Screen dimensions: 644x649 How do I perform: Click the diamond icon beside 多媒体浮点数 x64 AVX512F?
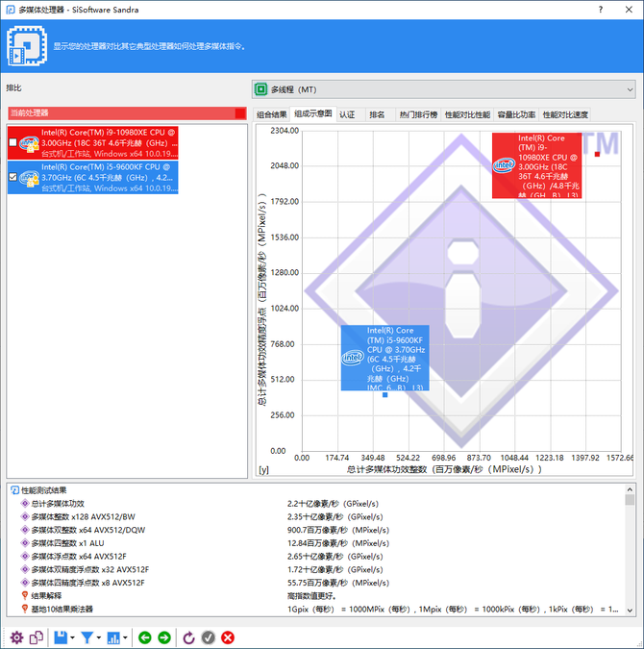[x=25, y=557]
